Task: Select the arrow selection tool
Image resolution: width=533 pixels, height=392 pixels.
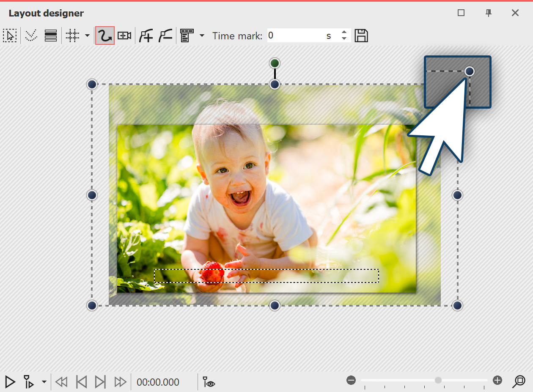Action: pyautogui.click(x=10, y=36)
